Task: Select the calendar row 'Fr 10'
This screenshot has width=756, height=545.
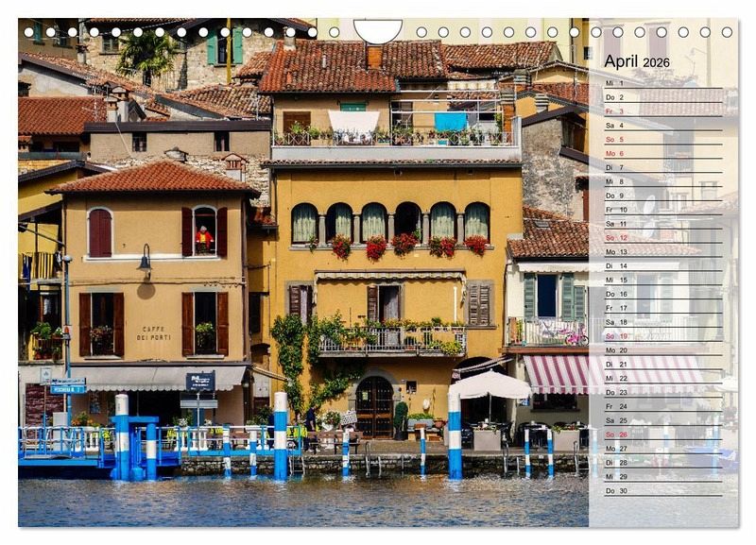Action: pyautogui.click(x=663, y=210)
